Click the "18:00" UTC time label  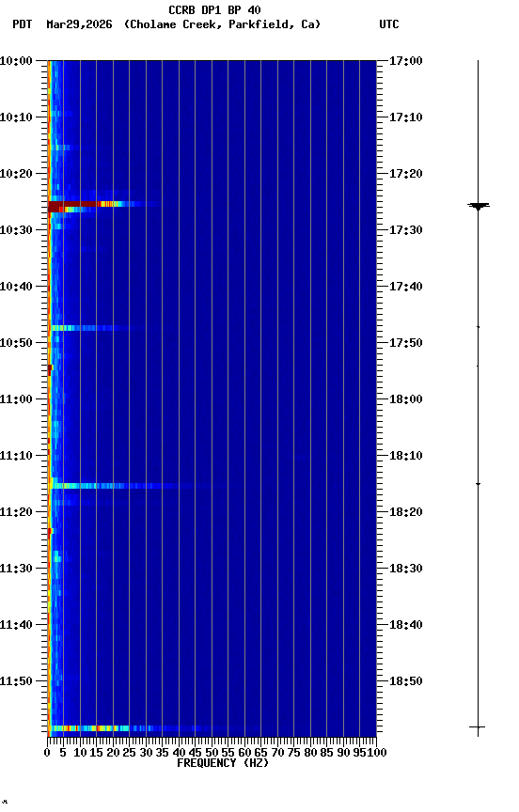pyautogui.click(x=406, y=399)
